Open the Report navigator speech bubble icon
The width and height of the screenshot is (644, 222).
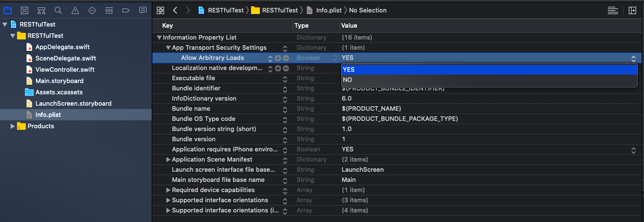tap(143, 10)
